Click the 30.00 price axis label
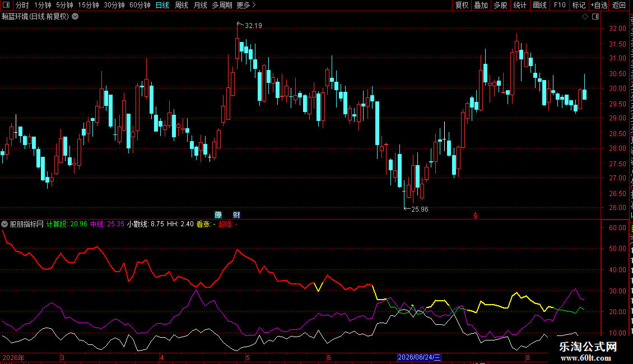The height and width of the screenshot is (364, 633). (617, 88)
